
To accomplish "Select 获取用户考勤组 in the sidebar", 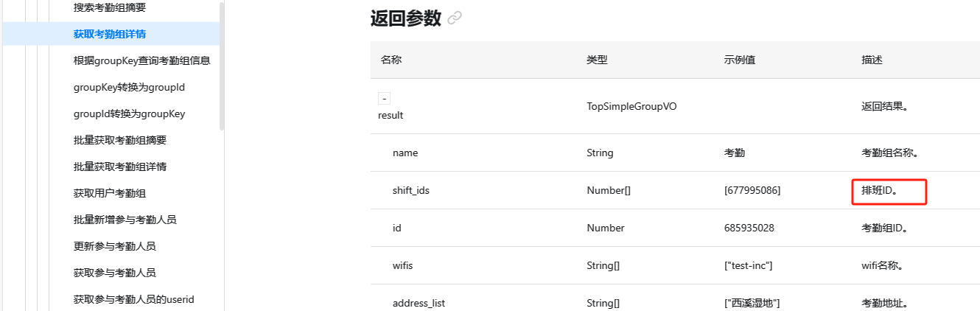I will 109,193.
